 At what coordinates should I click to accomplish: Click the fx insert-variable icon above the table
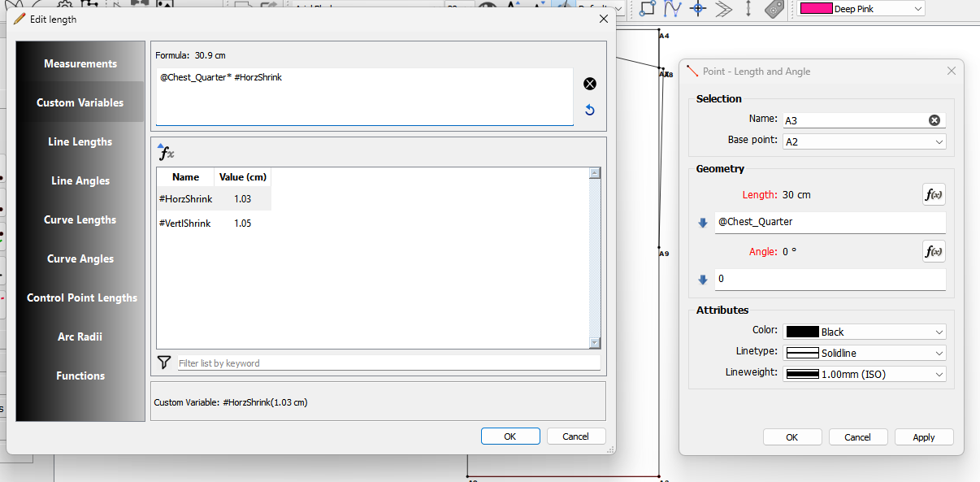pyautogui.click(x=166, y=152)
